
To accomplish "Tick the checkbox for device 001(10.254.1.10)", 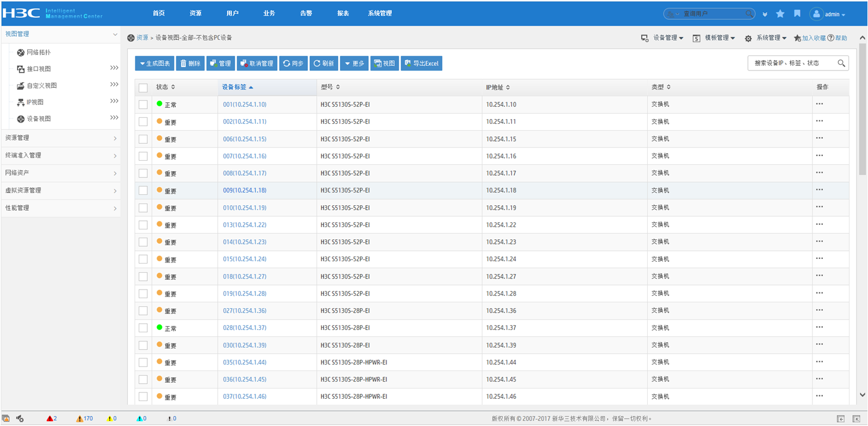I will coord(143,105).
